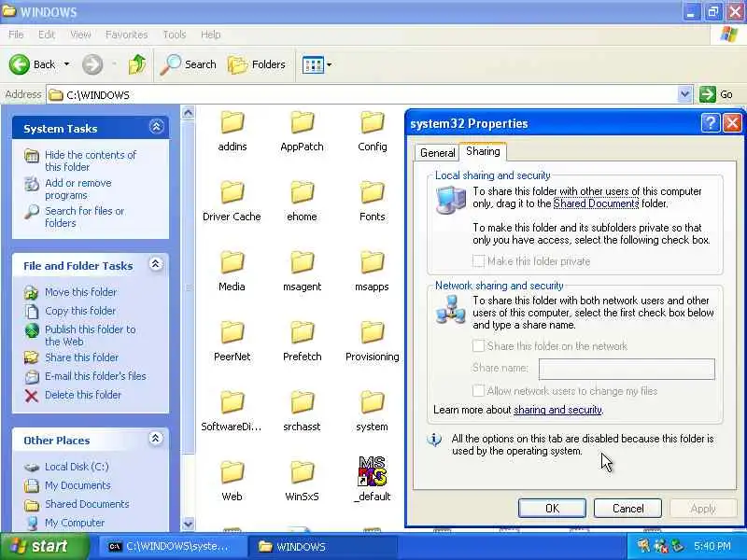Click the Views toolbar icon
The height and width of the screenshot is (560, 747).
[x=313, y=64]
